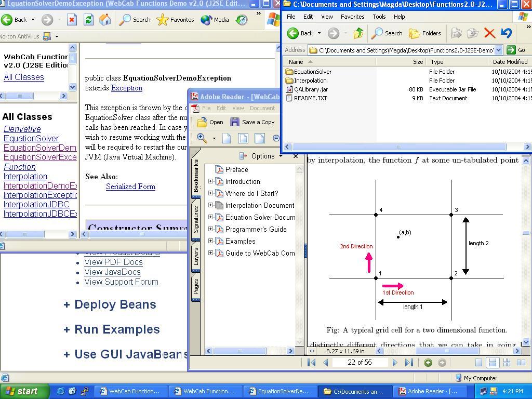Viewport: 532px width, 399px height.
Task: Open the Serialized Form link
Action: (130, 187)
